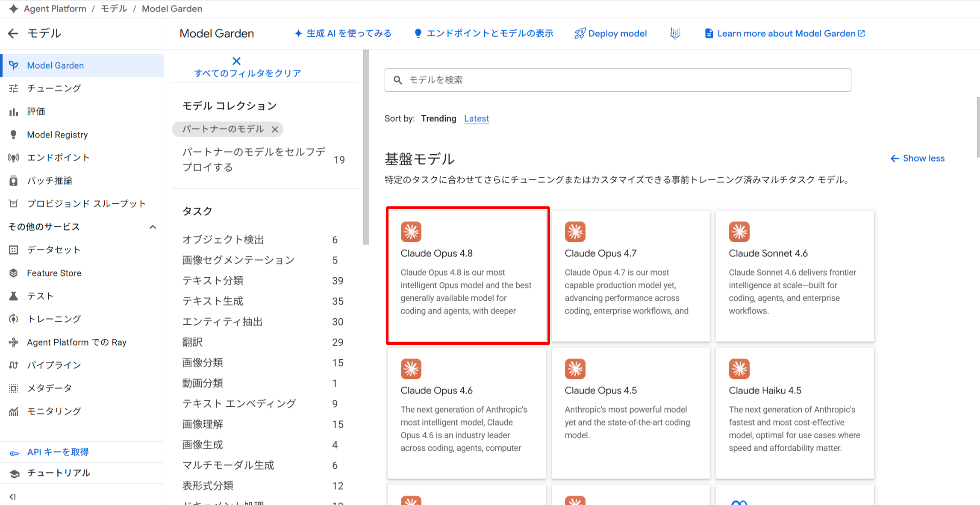This screenshot has width=980, height=505.
Task: Click the トレーニング icon in sidebar
Action: [x=14, y=319]
